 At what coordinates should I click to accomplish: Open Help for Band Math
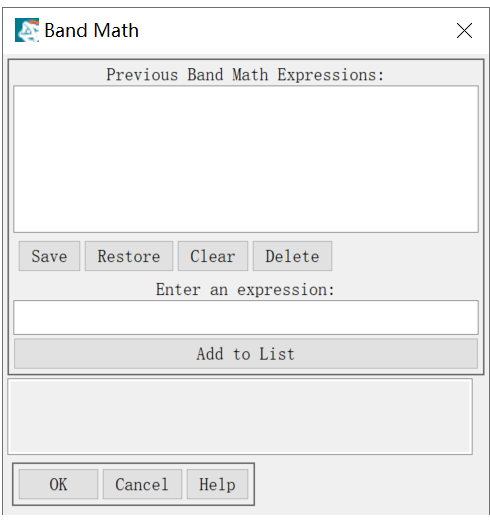217,484
